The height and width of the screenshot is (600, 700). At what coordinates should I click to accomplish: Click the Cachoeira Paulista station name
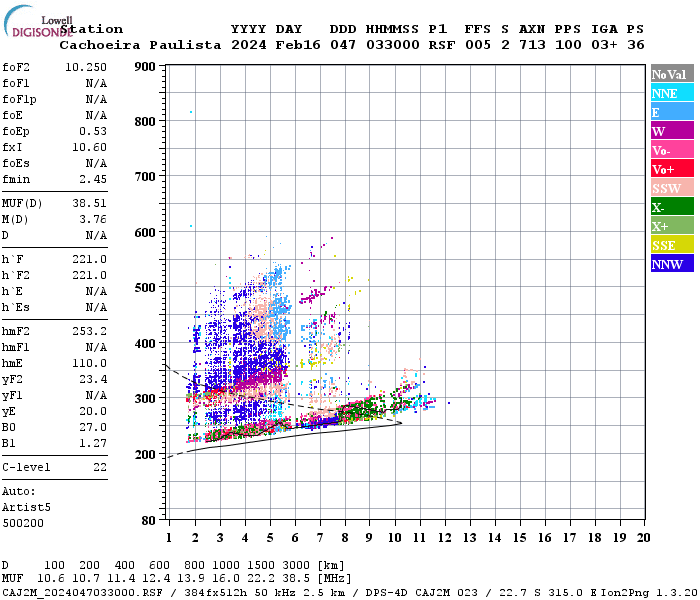tap(140, 45)
